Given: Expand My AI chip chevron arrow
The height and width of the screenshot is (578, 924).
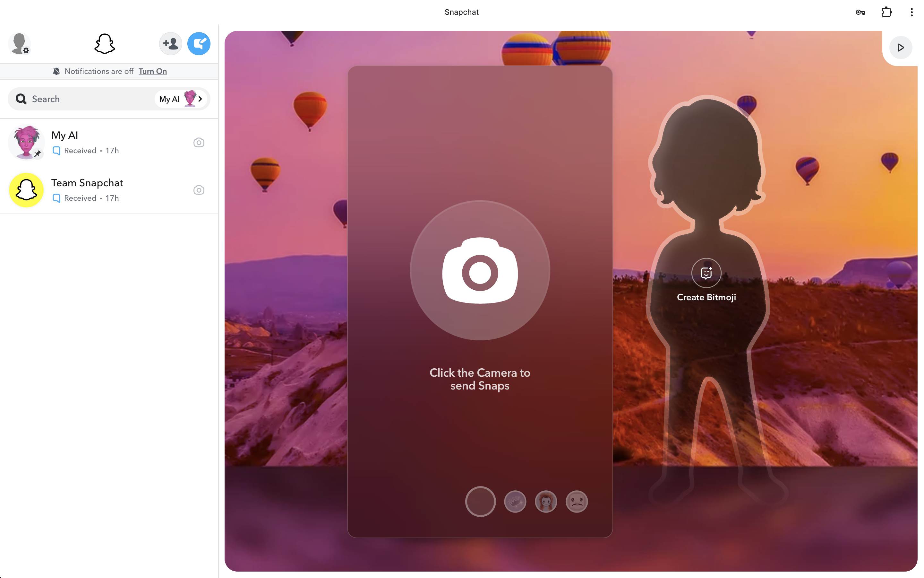Looking at the screenshot, I should pyautogui.click(x=200, y=99).
